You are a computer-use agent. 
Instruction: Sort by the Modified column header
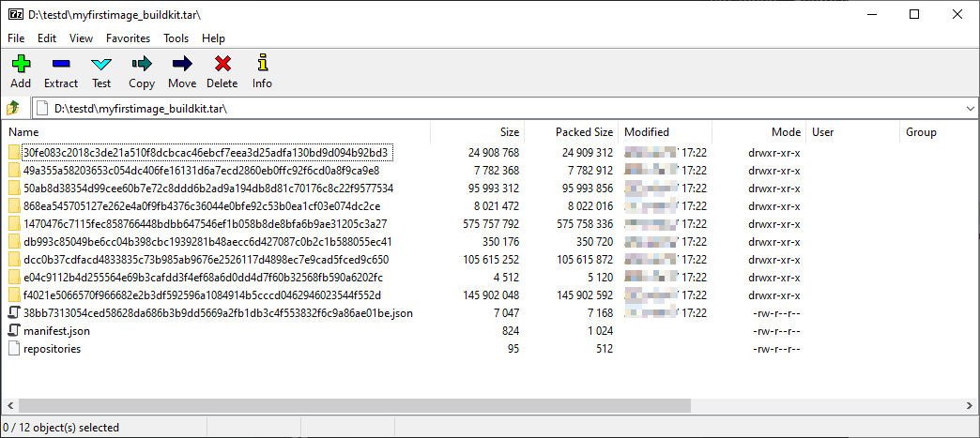[x=647, y=132]
